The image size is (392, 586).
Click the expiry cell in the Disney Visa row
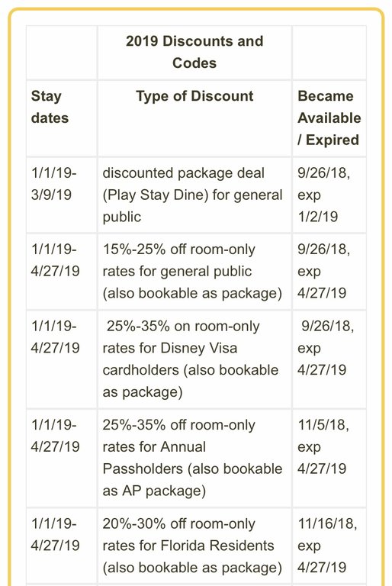click(326, 348)
